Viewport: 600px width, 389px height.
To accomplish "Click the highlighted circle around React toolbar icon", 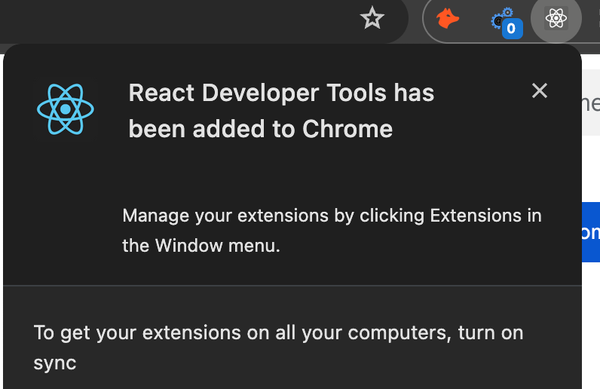I will pyautogui.click(x=556, y=18).
